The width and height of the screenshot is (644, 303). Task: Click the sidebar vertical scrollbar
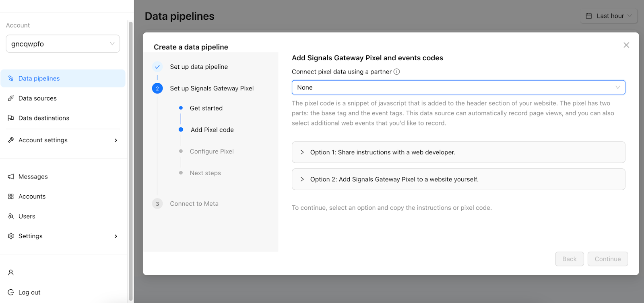[130, 161]
